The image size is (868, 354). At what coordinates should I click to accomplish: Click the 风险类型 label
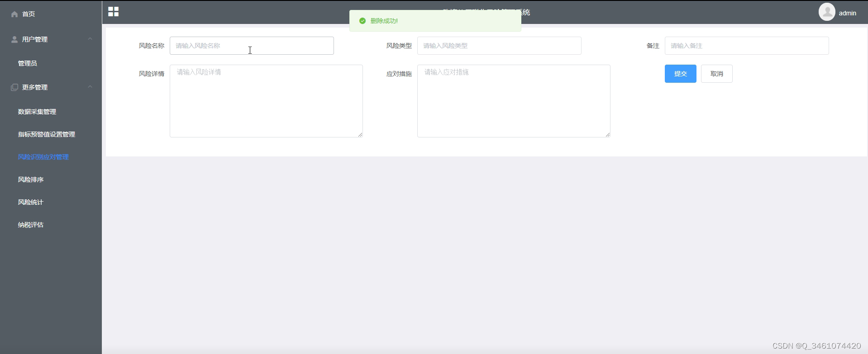pyautogui.click(x=399, y=46)
